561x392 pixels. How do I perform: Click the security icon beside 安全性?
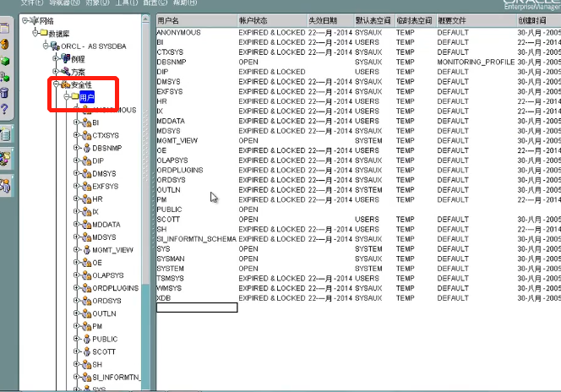[65, 84]
